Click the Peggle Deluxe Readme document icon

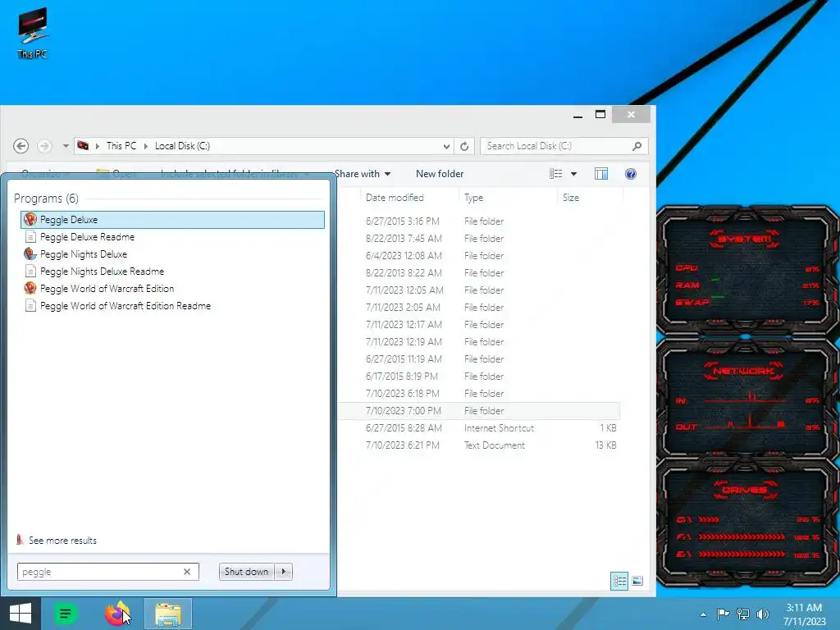30,237
